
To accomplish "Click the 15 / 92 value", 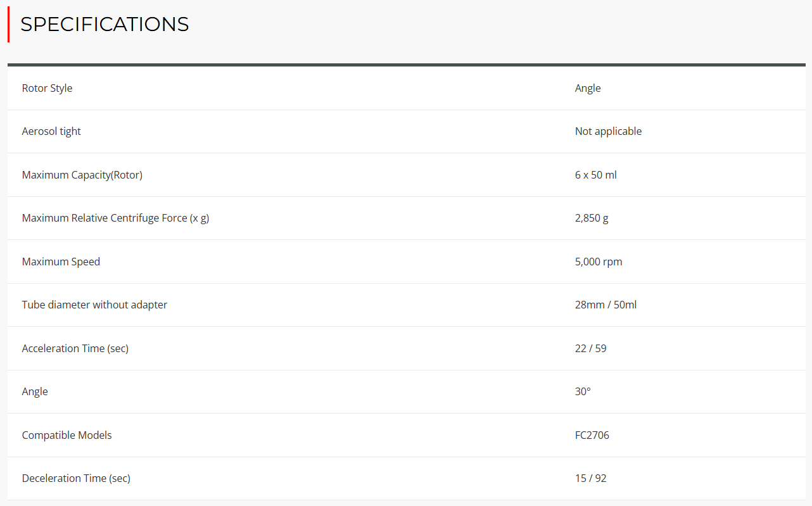I will point(590,478).
